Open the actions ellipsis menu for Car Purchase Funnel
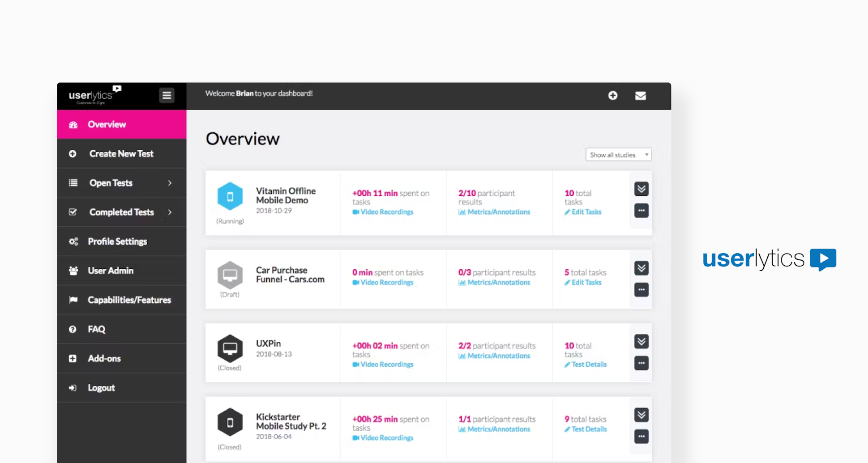Viewport: 868px width, 463px height. 641,290
